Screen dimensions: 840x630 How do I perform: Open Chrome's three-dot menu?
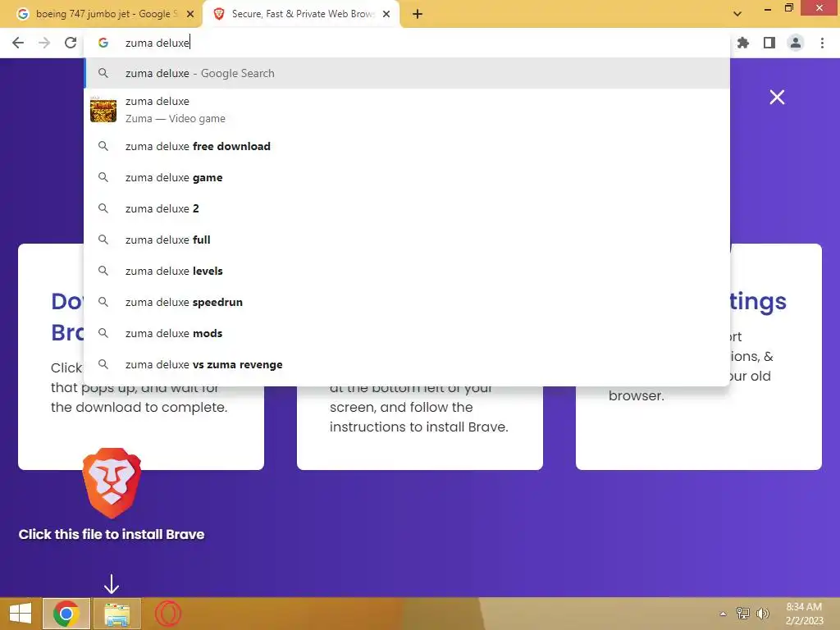coord(822,43)
